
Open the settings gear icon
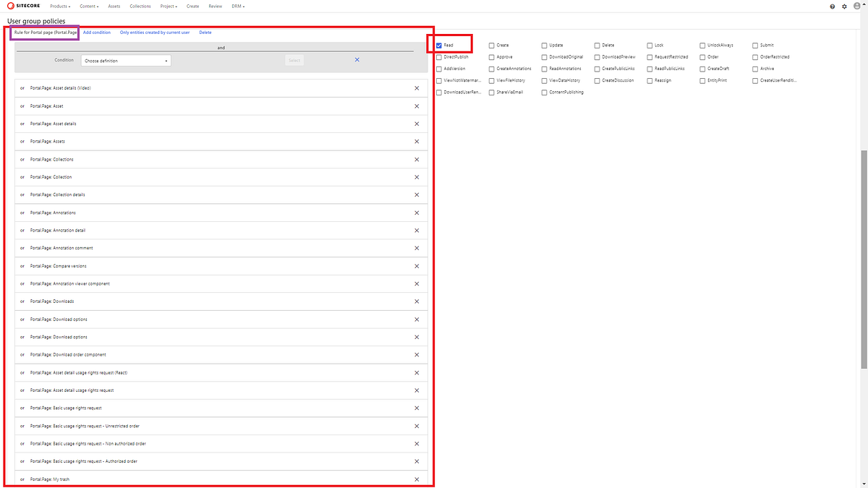coord(843,6)
